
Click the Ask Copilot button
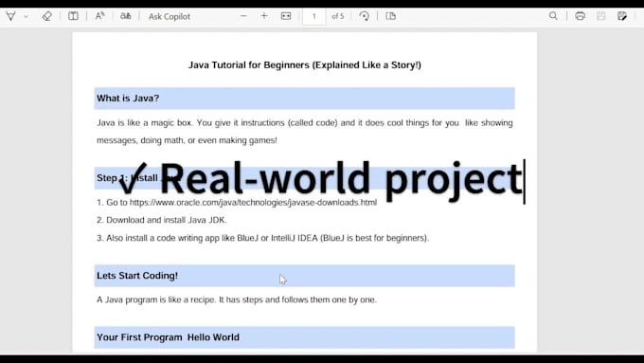pos(170,16)
